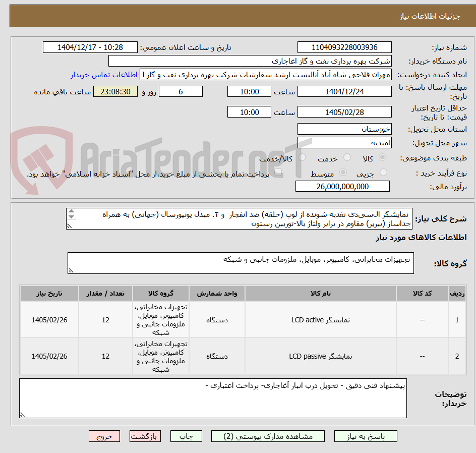Click the گروه کالا text area
This screenshot has width=476, height=453.
[241, 263]
